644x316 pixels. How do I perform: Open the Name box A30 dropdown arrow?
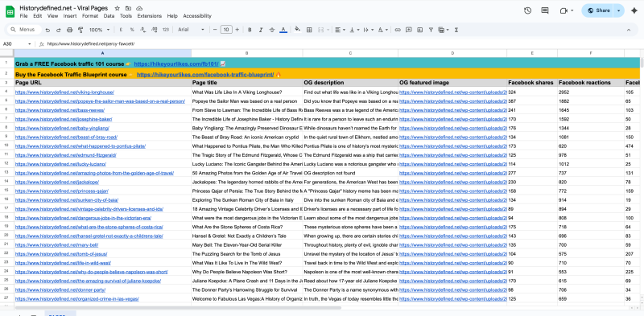(30, 44)
